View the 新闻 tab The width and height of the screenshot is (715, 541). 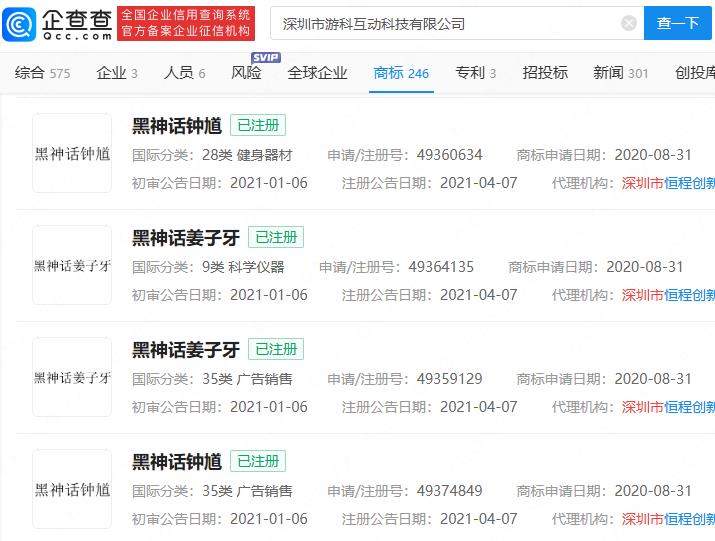(620, 73)
